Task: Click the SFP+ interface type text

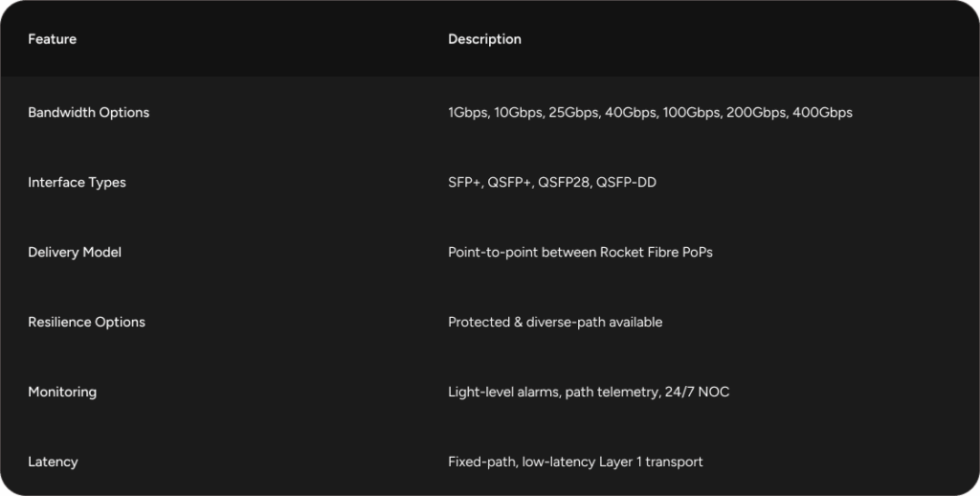Action: [464, 182]
